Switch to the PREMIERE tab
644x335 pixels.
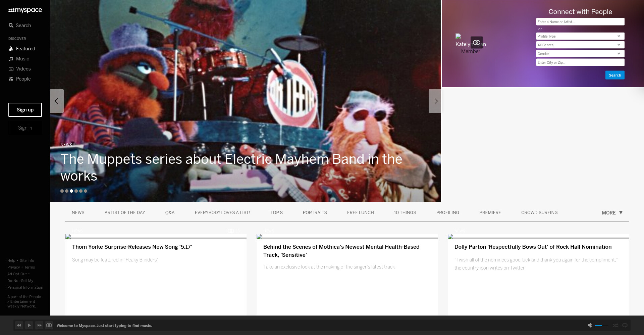pos(490,213)
